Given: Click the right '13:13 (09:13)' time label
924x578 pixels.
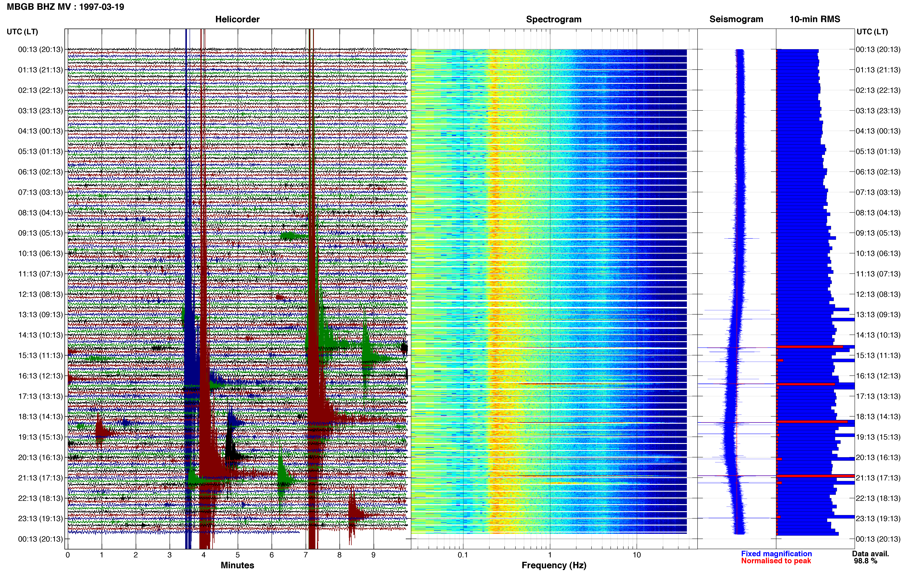Looking at the screenshot, I should click(x=878, y=315).
